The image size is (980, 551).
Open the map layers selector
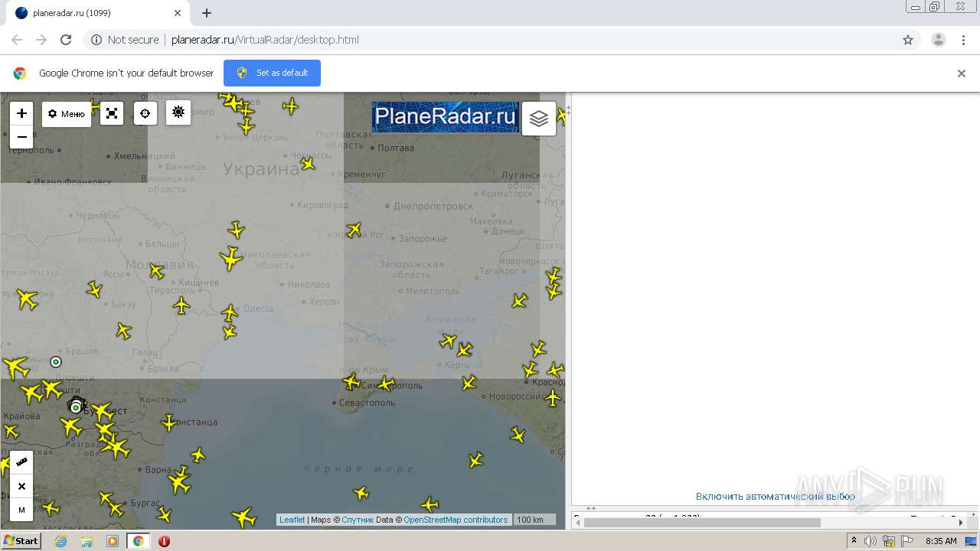(x=539, y=119)
